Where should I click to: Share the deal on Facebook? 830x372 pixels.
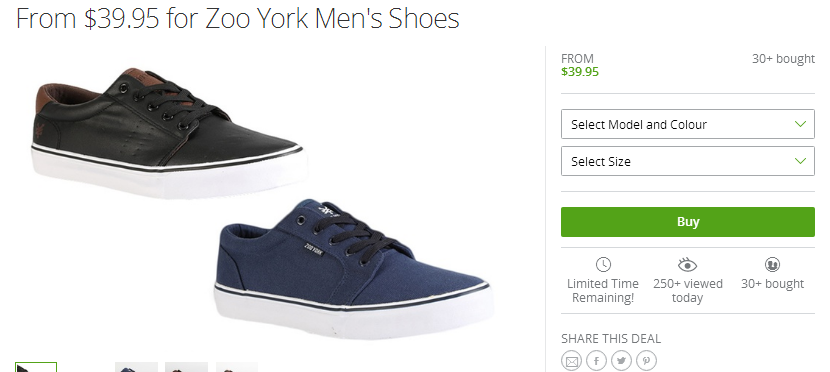point(596,361)
